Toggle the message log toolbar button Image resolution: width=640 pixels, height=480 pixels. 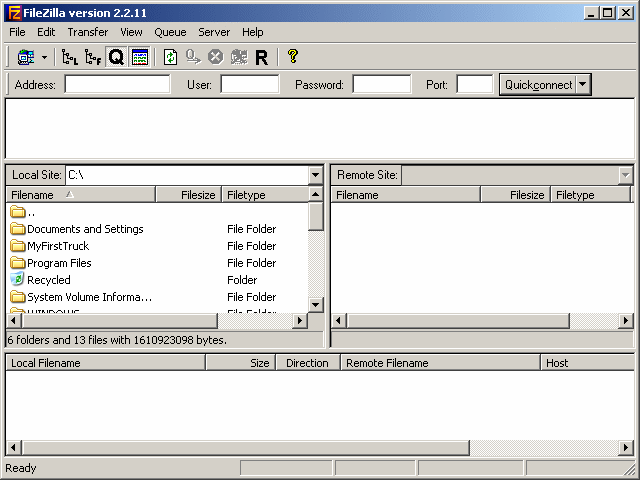140,58
